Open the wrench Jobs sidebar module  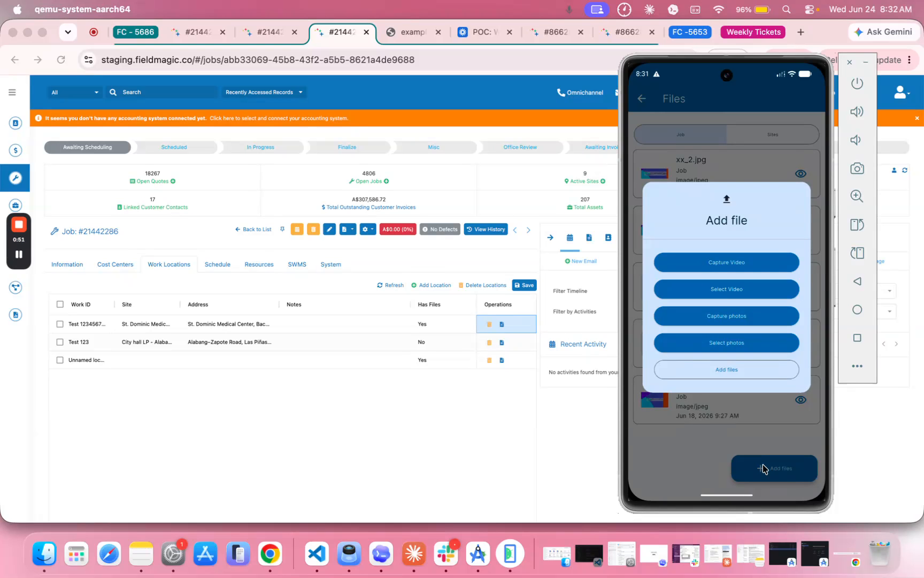[x=16, y=178]
